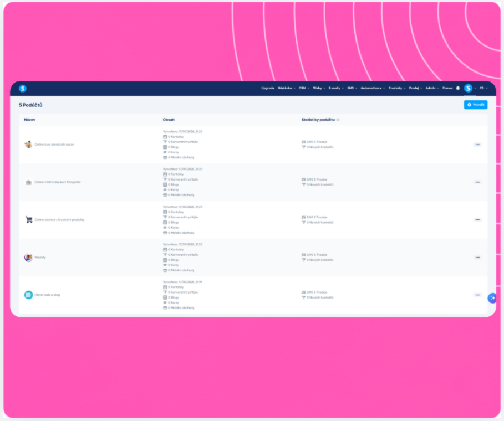Click the contacts icon in the domácích oprav row
The width and height of the screenshot is (504, 421).
[x=165, y=137]
